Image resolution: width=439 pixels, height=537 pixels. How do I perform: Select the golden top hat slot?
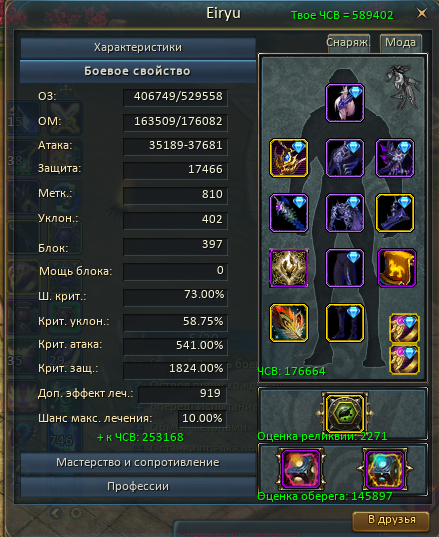click(x=397, y=268)
